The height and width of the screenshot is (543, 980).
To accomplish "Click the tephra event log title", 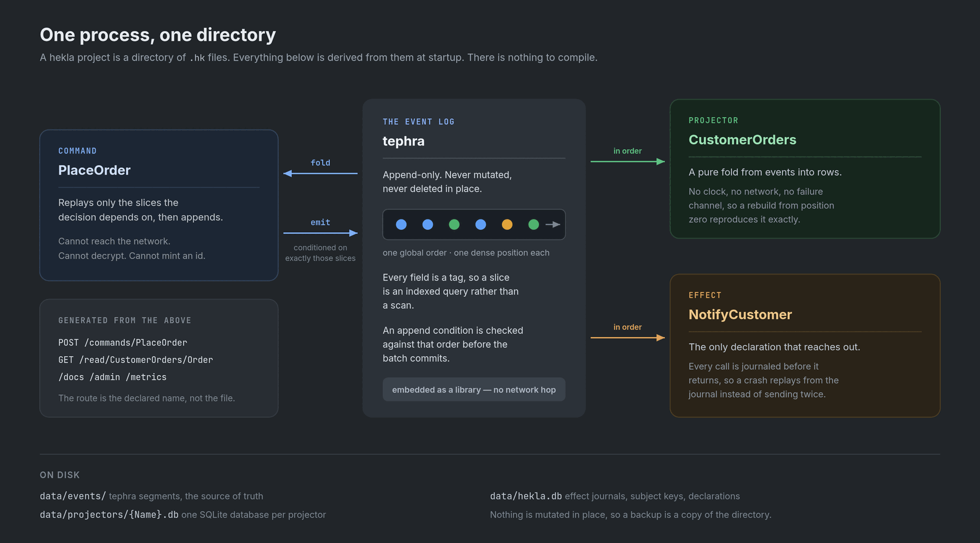I will coord(403,141).
